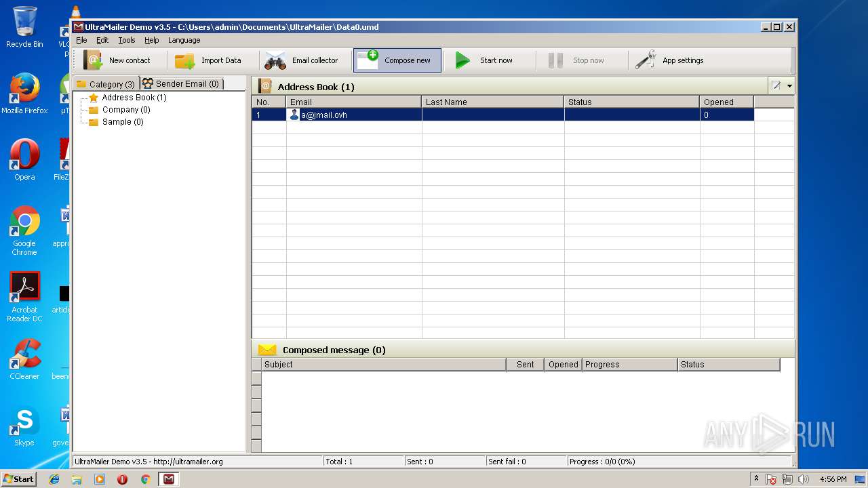Click Compose new message button
868x488 pixels.
point(397,60)
